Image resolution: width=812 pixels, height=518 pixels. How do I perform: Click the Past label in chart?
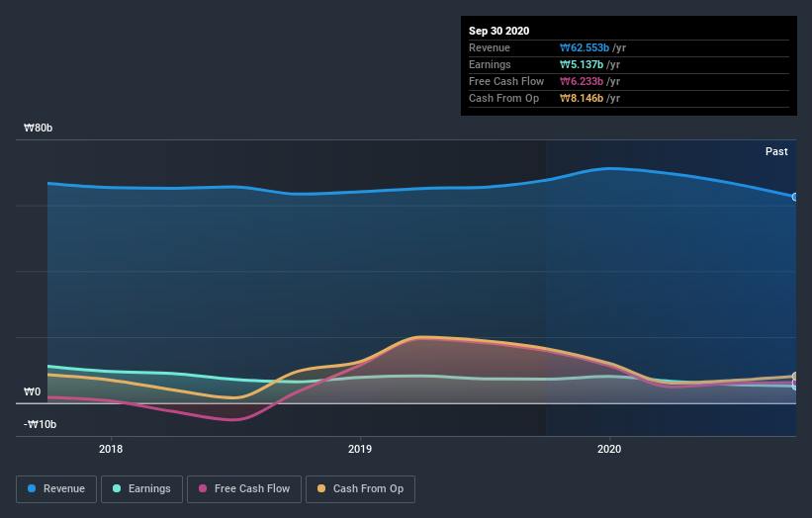point(776,151)
